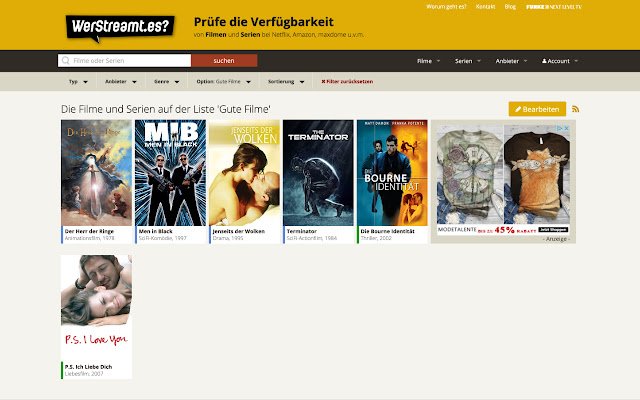640x400 pixels.
Task: Click 'Sci-Fi-Actionfilm, 1984' genre text
Action: (x=312, y=238)
